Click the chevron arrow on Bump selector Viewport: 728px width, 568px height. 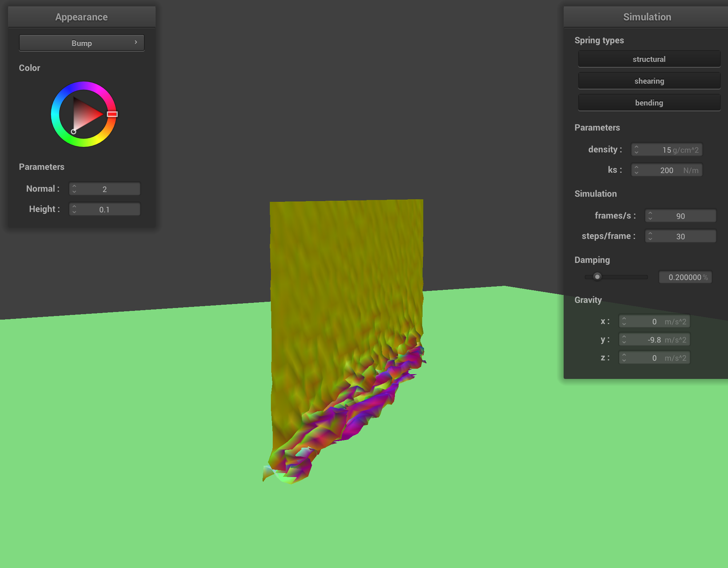tap(136, 43)
